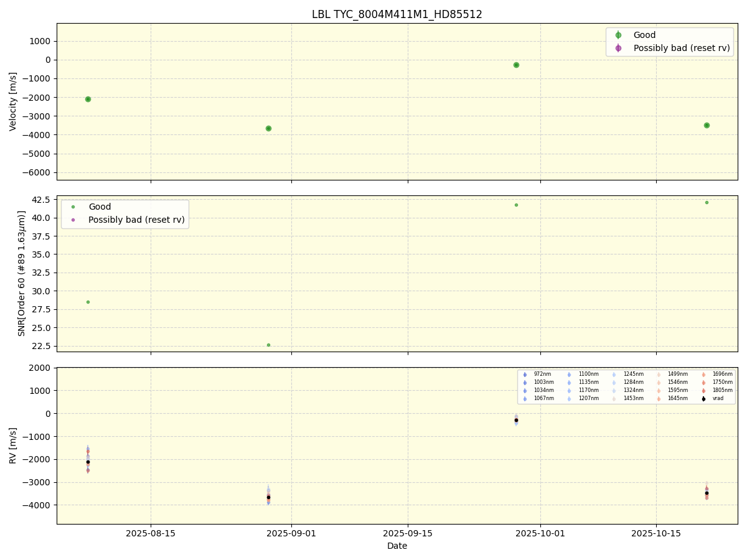This screenshot has height=560, width=747.
Task: Click the 1595nm legend marker
Action: click(x=659, y=391)
